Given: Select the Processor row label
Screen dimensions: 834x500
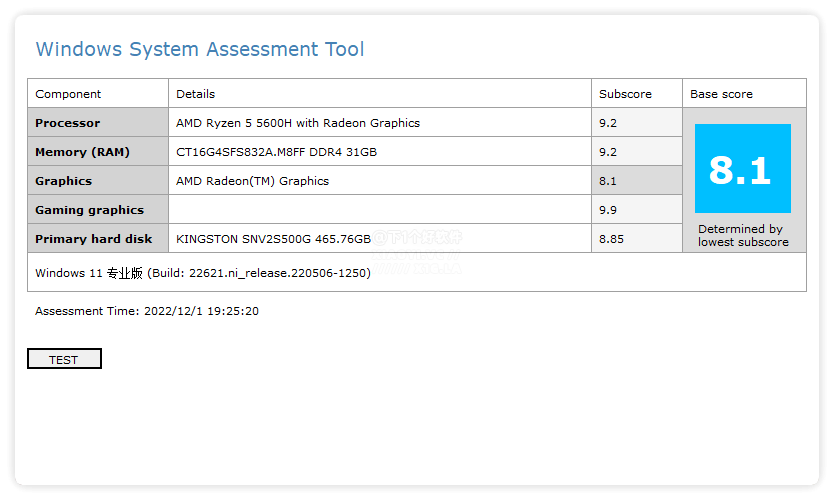Looking at the screenshot, I should 68,123.
